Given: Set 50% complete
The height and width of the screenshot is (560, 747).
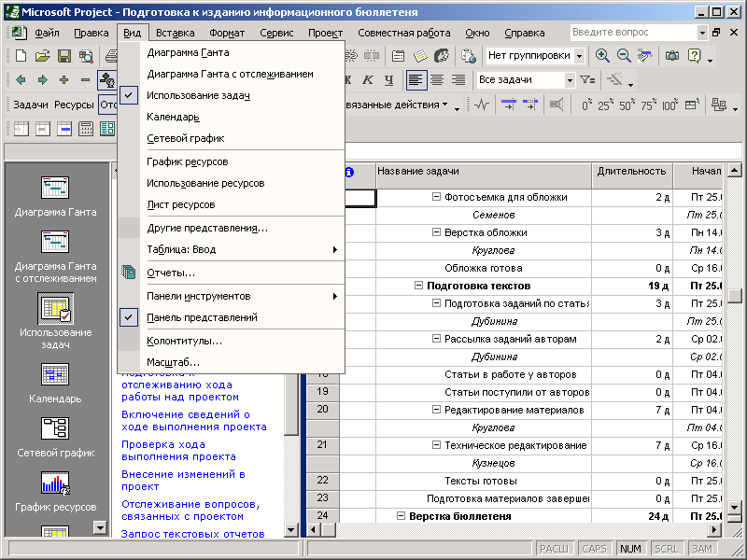Looking at the screenshot, I should (x=627, y=105).
